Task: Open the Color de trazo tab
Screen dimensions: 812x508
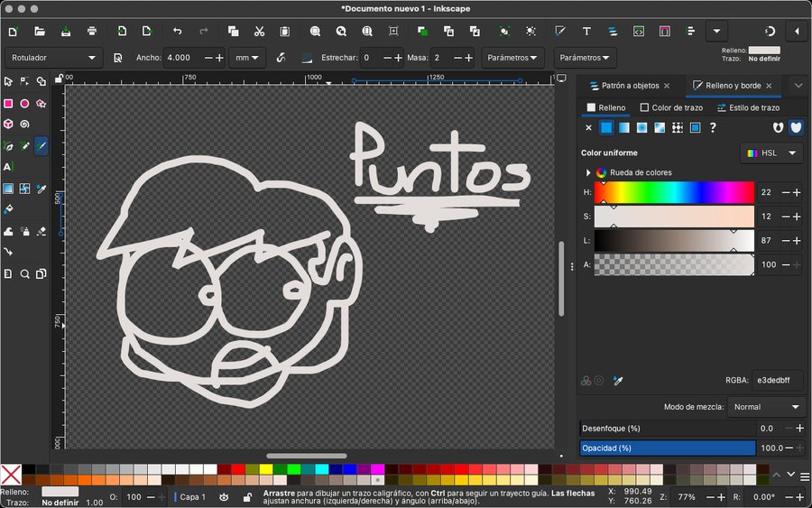Action: [x=671, y=107]
